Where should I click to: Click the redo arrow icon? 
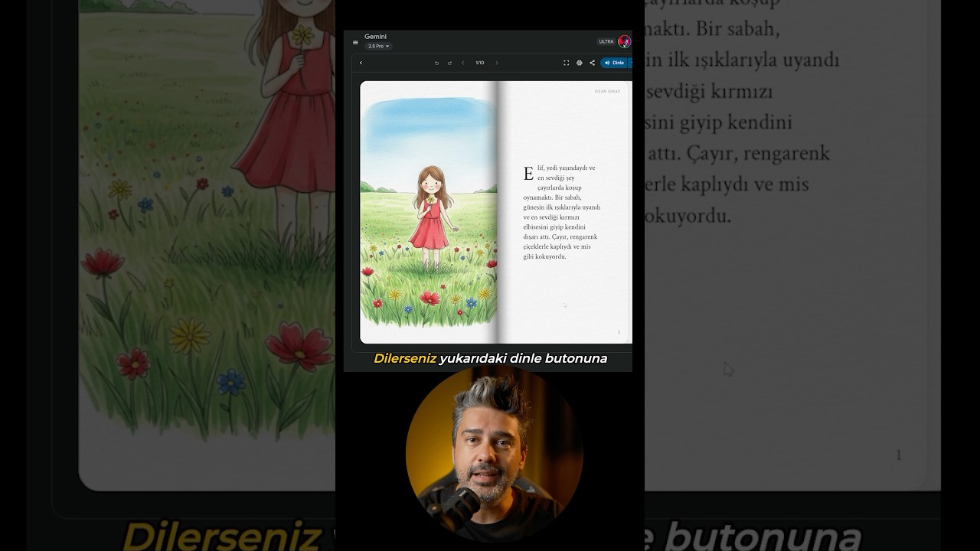point(449,63)
